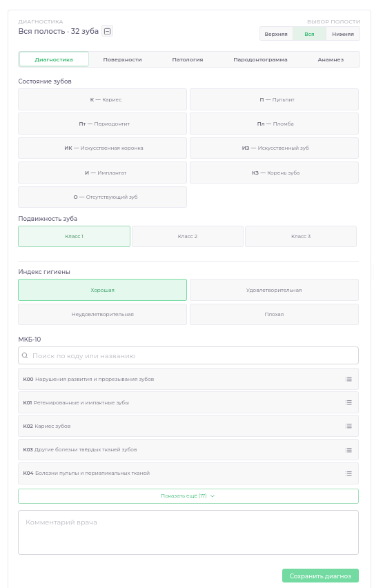The image size is (374, 588).
Task: Click the collapse icon next to 32 зуба
Action: 107,31
